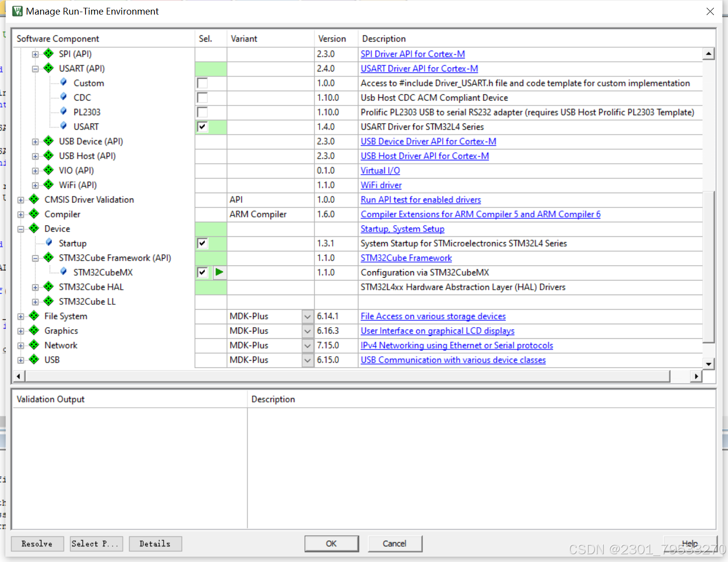Screen dimensions: 728x562
Task: Select the Startup component icon under Device
Action: pos(64,243)
